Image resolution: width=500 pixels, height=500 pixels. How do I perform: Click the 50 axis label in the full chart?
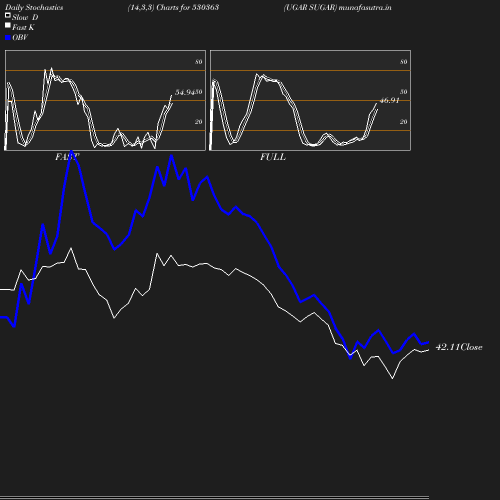[x=404, y=92]
